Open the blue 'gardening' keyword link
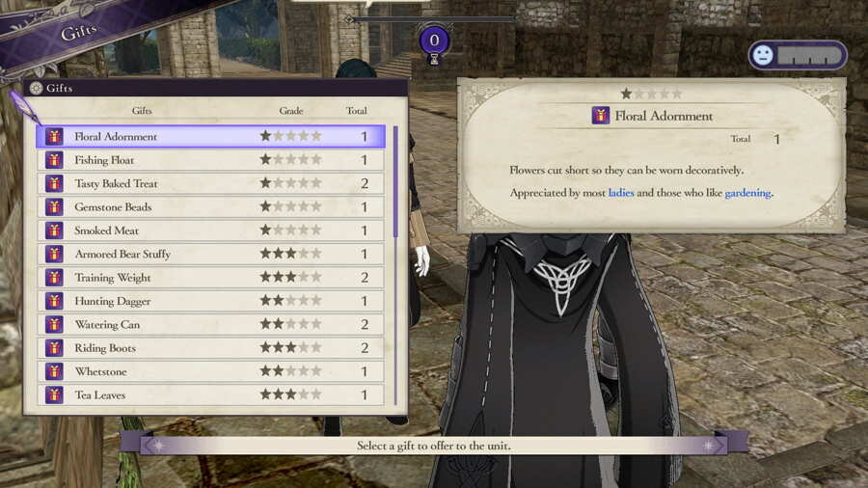 (747, 193)
